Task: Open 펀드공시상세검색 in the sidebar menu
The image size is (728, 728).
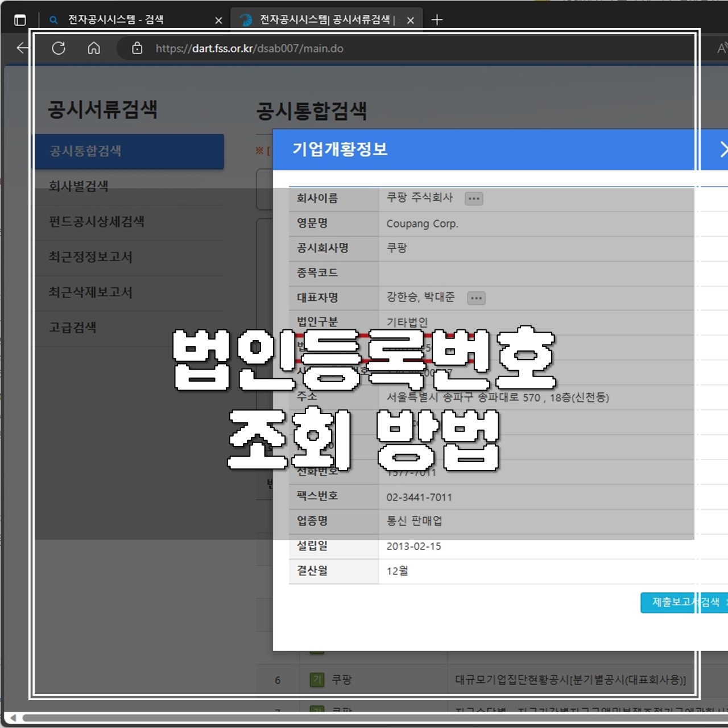Action: (x=97, y=221)
